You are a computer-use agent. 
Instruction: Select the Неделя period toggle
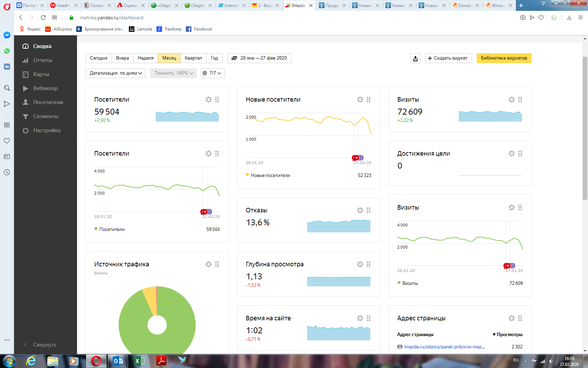pyautogui.click(x=146, y=58)
